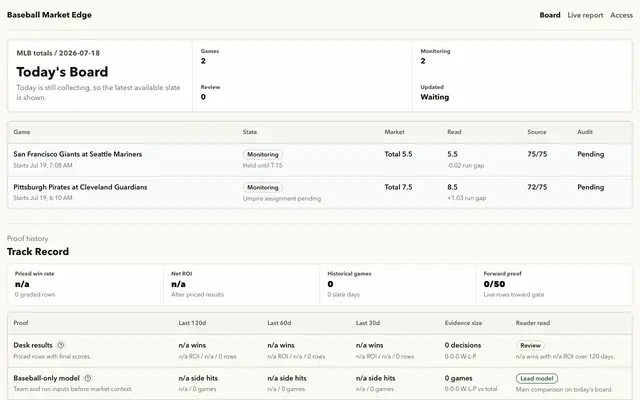Click the Read column header
The height and width of the screenshot is (400, 640).
pyautogui.click(x=454, y=132)
